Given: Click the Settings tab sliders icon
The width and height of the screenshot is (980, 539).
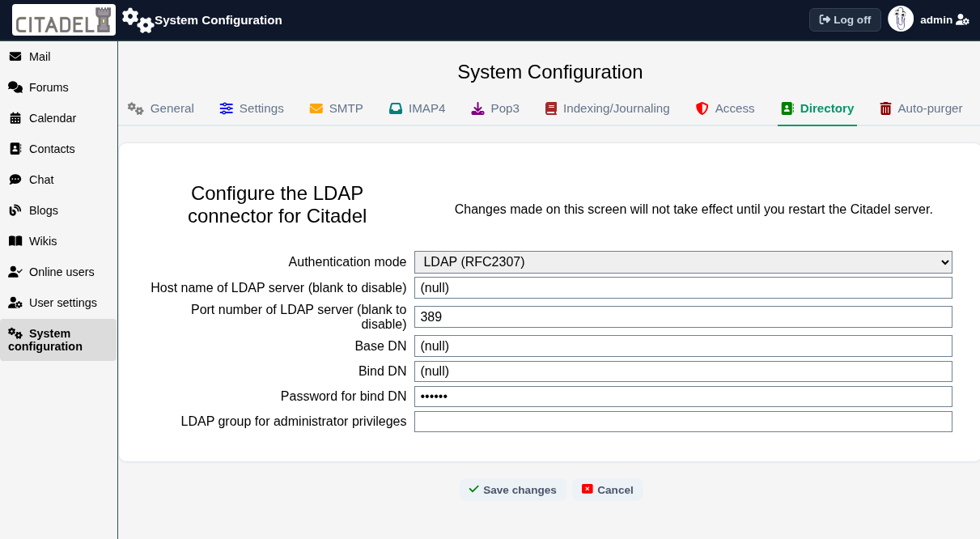Looking at the screenshot, I should pyautogui.click(x=227, y=108).
